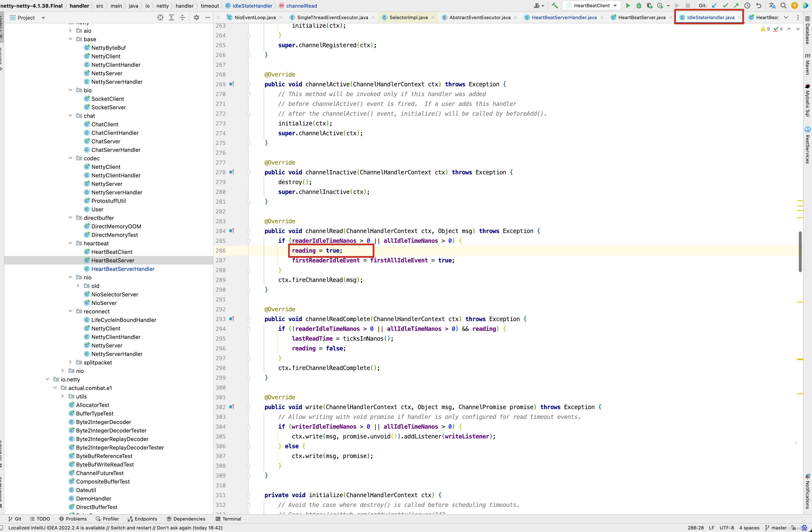Build project with the hammer icon
This screenshot has height=532, width=812.
(555, 6)
